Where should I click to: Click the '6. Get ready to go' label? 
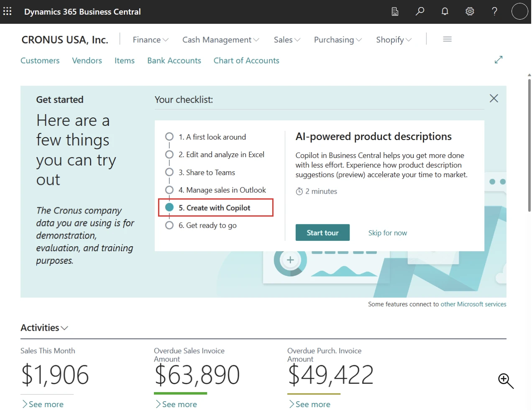pyautogui.click(x=207, y=226)
